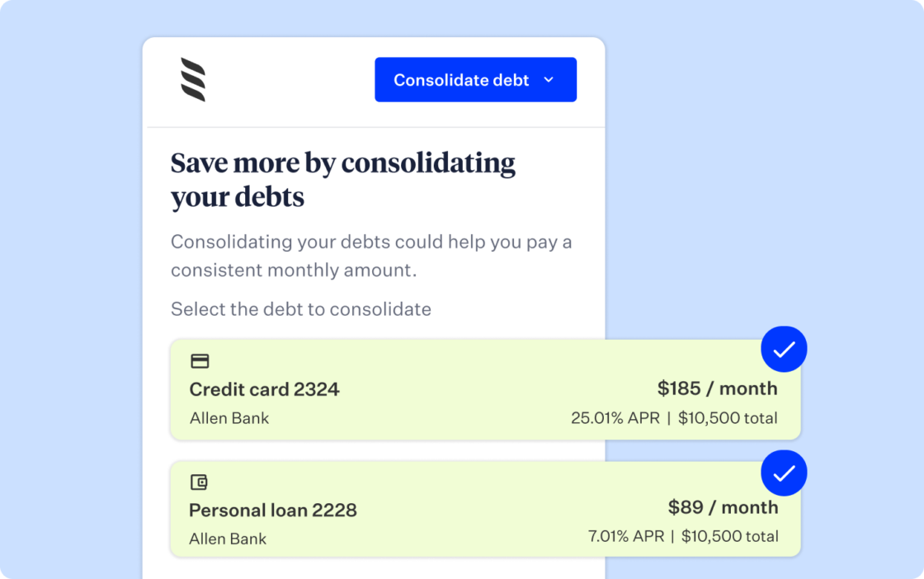Click the 7.01% APR rate text
This screenshot has width=924, height=579.
625,537
